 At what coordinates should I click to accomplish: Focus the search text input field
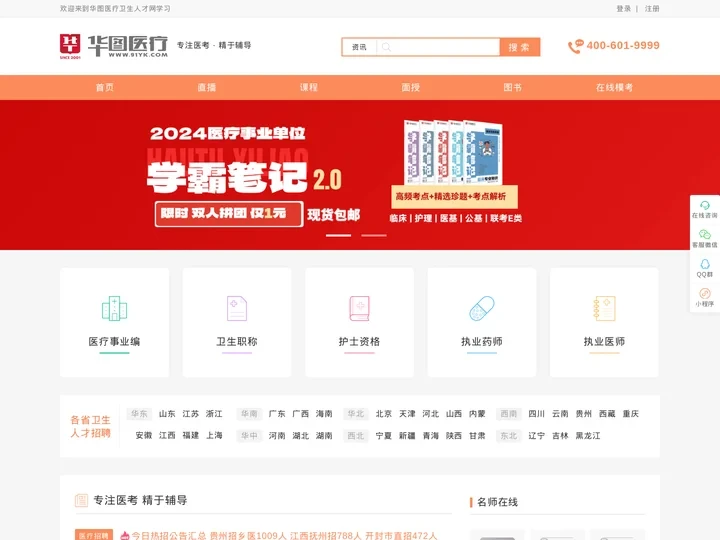(x=438, y=47)
